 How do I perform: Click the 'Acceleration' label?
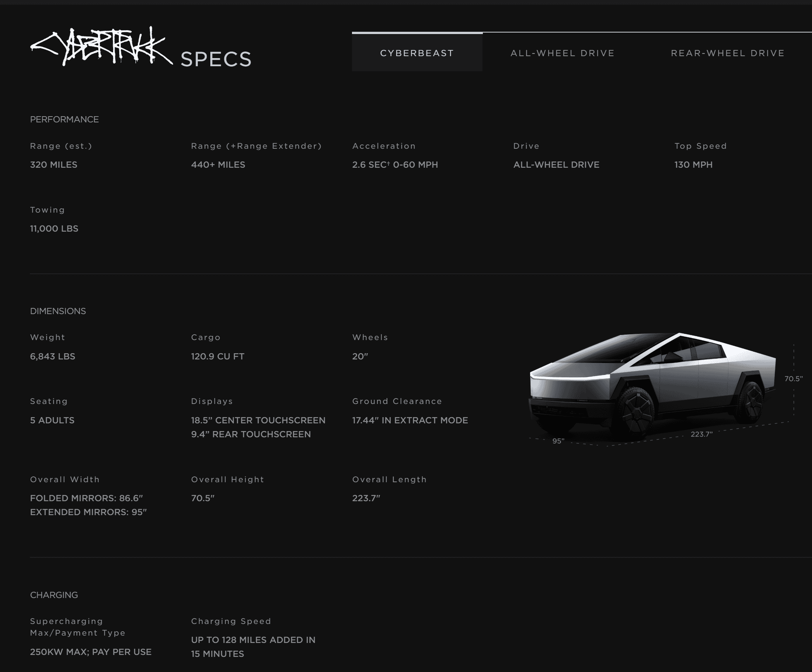tap(384, 146)
